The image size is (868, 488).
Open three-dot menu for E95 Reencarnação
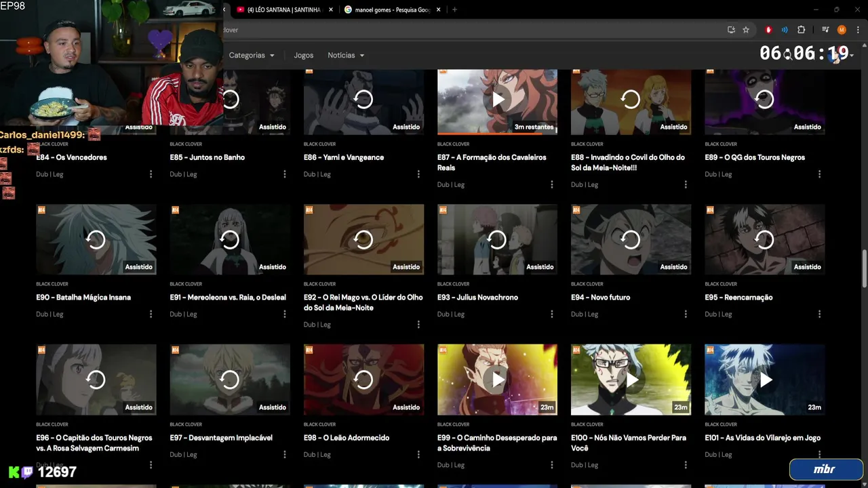click(819, 314)
